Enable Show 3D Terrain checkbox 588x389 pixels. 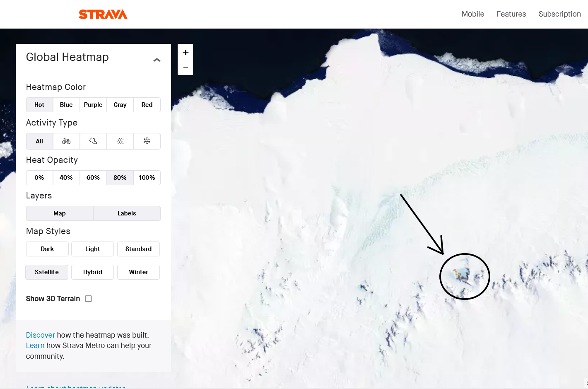(88, 299)
